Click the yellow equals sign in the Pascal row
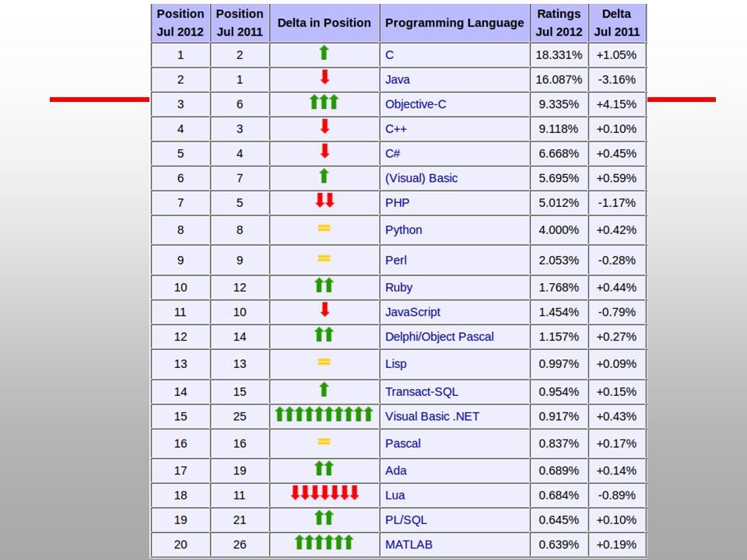The height and width of the screenshot is (560, 747). pyautogui.click(x=324, y=442)
